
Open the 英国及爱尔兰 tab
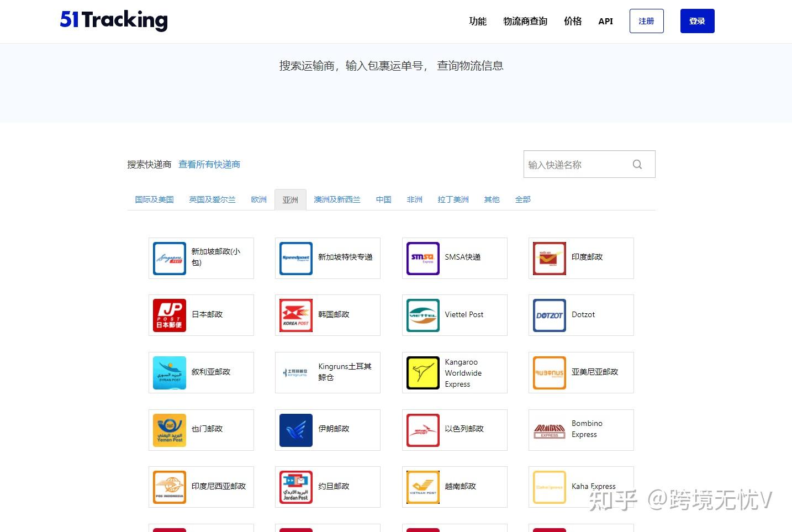pos(213,199)
